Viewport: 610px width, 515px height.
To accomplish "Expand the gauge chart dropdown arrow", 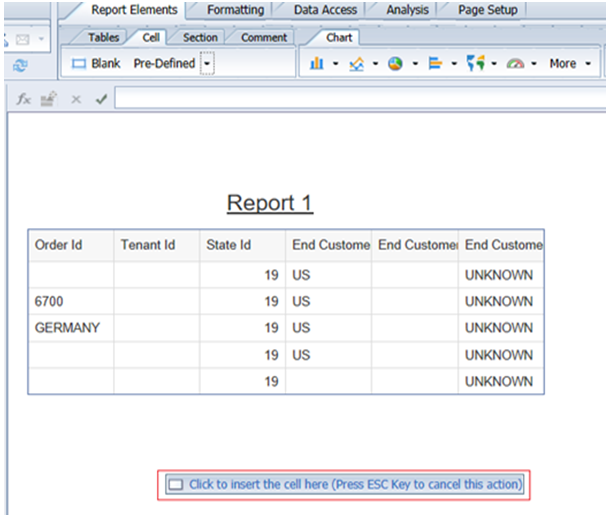I will point(534,63).
